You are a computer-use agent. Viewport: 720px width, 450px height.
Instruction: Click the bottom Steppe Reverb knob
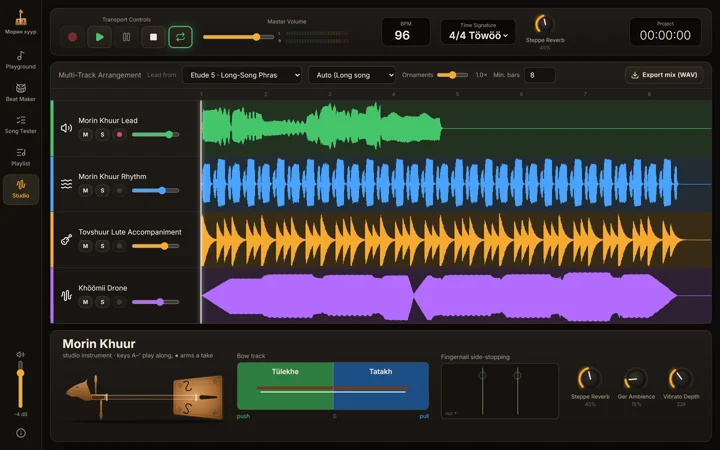point(590,378)
